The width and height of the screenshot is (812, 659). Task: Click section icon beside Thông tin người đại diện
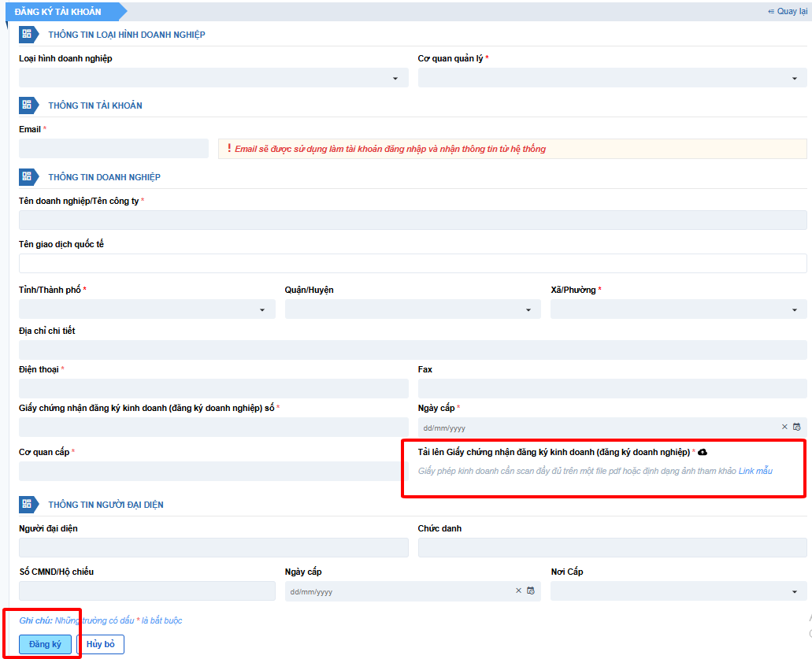[x=28, y=504]
